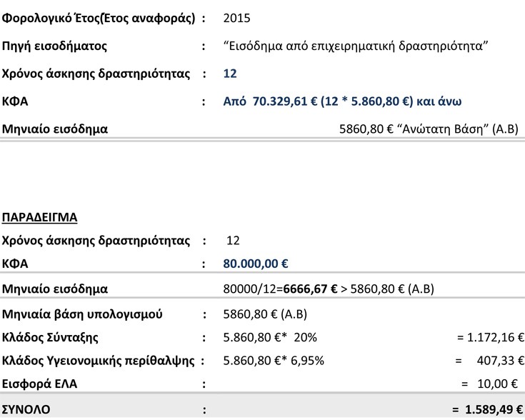Click the 5.860,80 €* 20% formula

[x=270, y=337]
